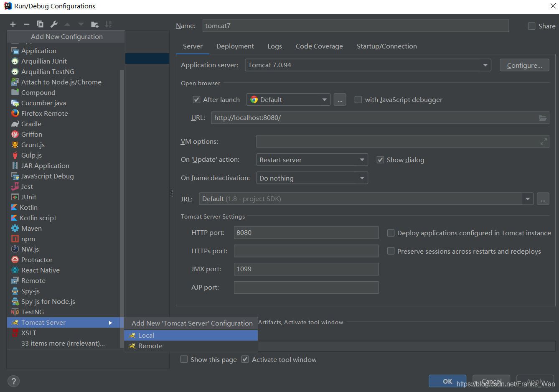Switch to the Logs tab
The width and height of the screenshot is (559, 392).
(x=274, y=46)
